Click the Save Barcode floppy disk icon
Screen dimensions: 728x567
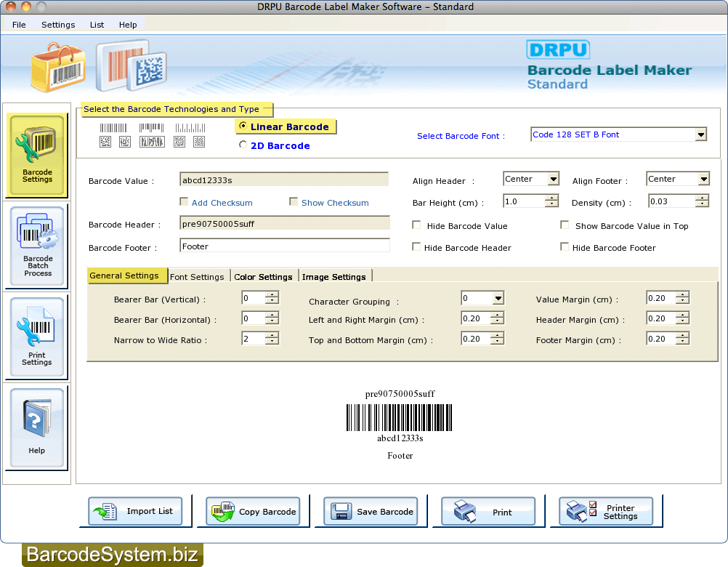[341, 511]
